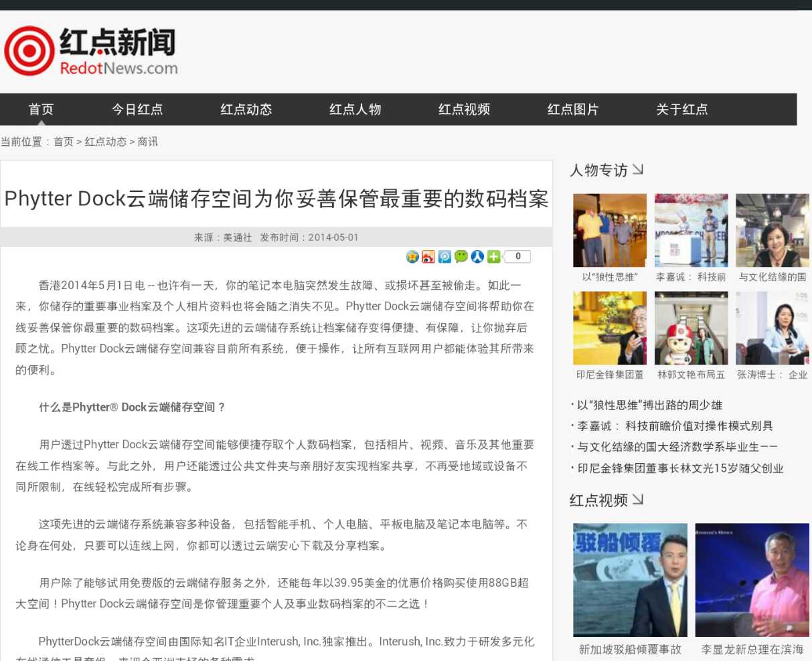Viewport: 812px width, 661px height.
Task: Click 首页 in breadcrumb trail
Action: click(64, 142)
